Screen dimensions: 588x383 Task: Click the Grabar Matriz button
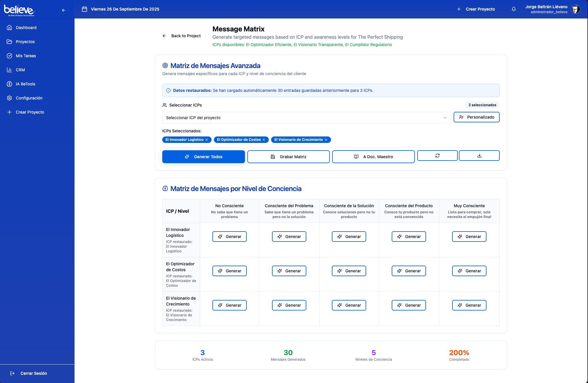point(288,157)
